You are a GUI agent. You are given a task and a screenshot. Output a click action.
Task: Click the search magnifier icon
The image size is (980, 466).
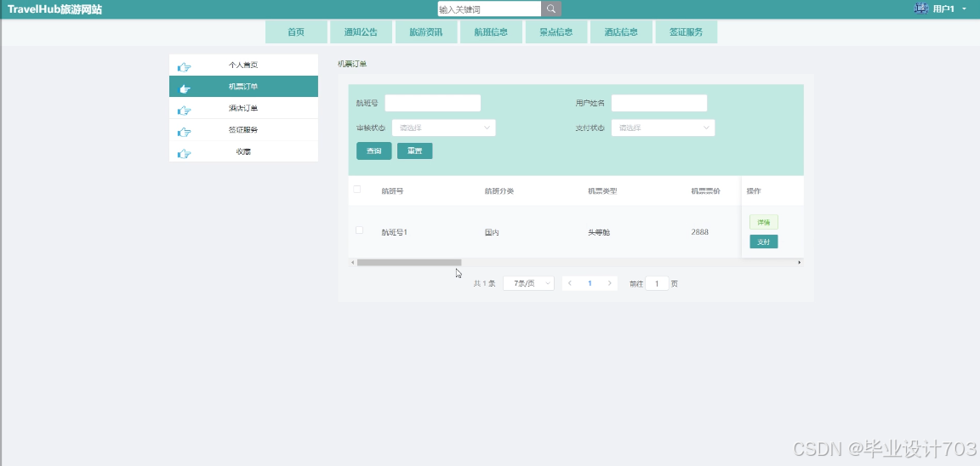coord(550,9)
